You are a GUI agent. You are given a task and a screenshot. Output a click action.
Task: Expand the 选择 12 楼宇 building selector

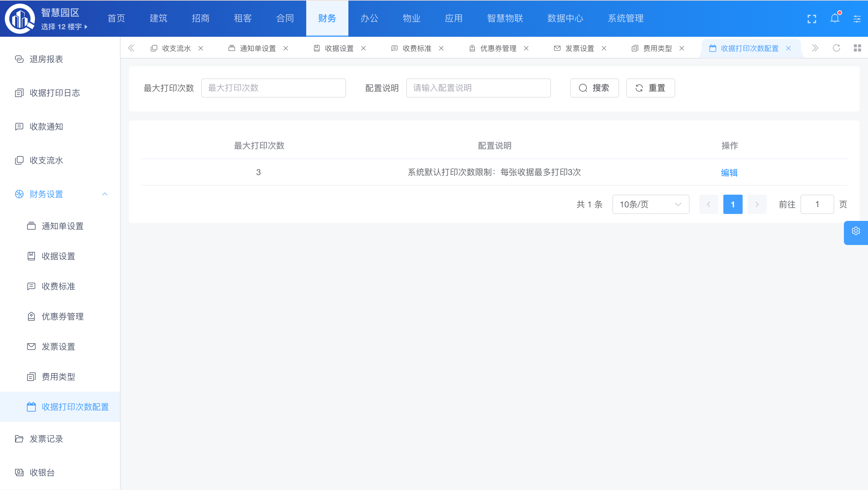[x=64, y=27]
